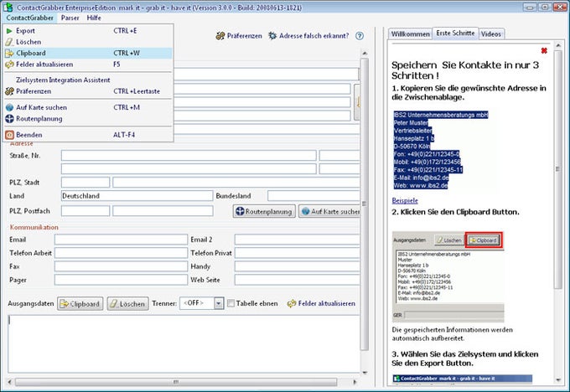This screenshot has width=570, height=392.
Task: Click the Adresse falsch erkannt link
Action: tap(313, 36)
